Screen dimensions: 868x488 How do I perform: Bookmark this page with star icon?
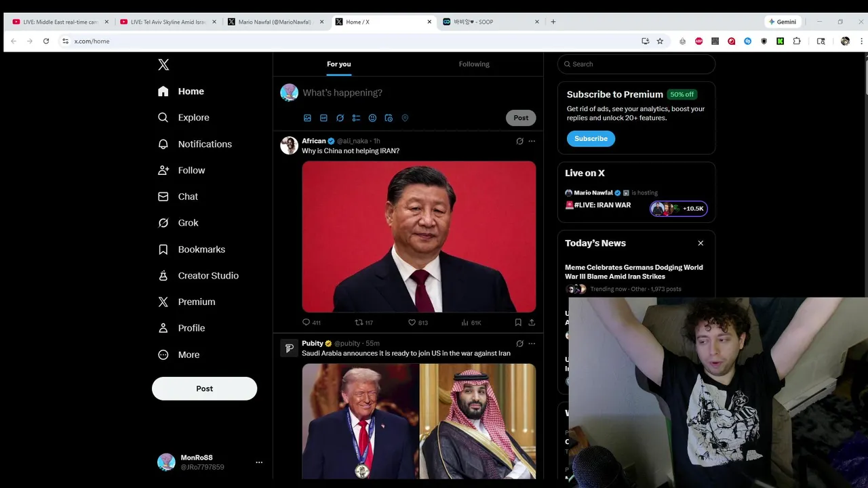click(660, 41)
